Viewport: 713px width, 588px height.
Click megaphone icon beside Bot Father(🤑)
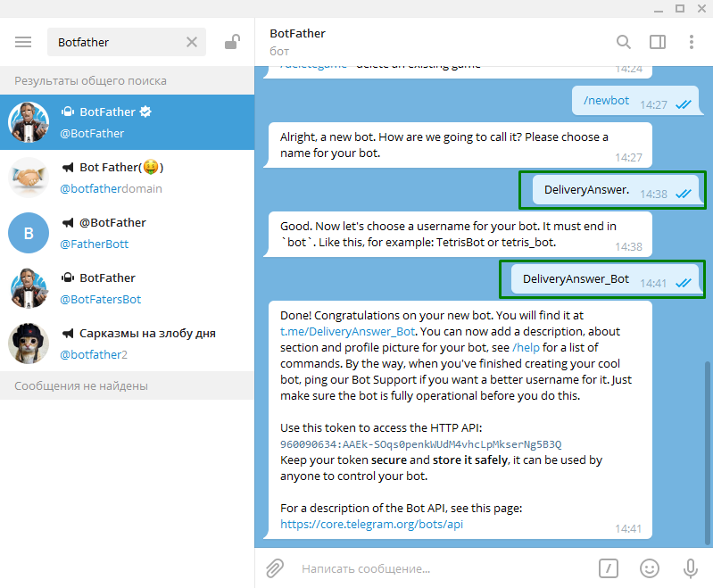click(68, 168)
